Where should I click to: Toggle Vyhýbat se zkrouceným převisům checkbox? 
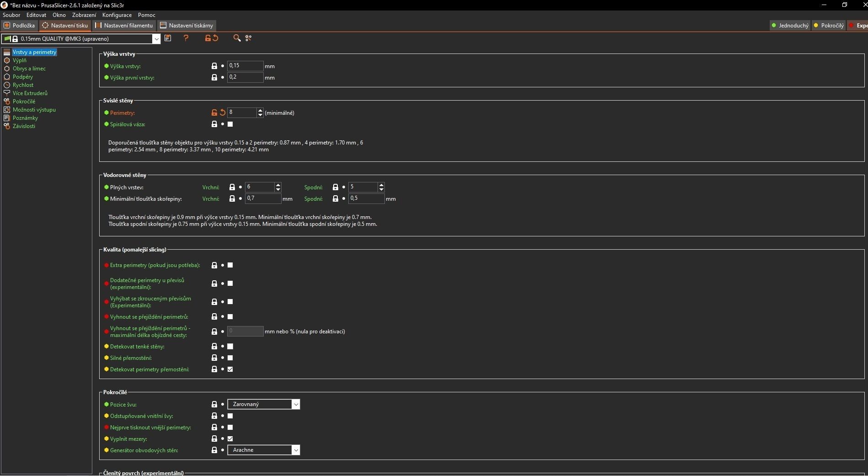pos(230,302)
